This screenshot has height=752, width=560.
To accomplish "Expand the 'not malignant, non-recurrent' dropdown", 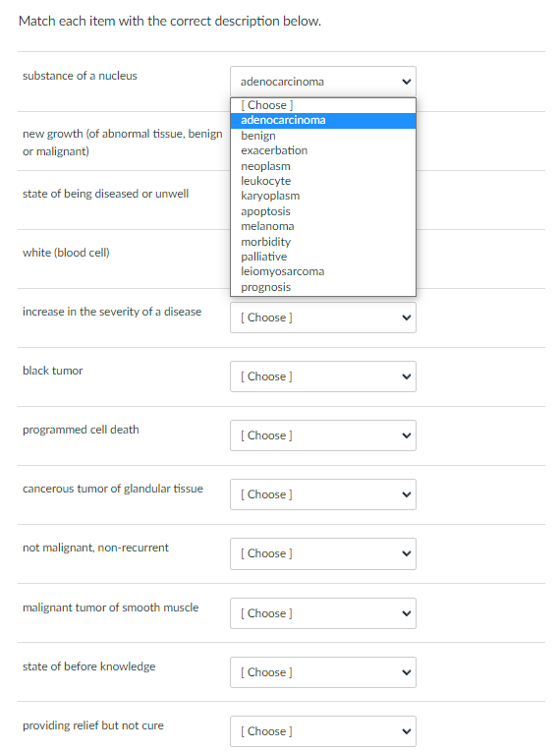I will click(x=322, y=554).
